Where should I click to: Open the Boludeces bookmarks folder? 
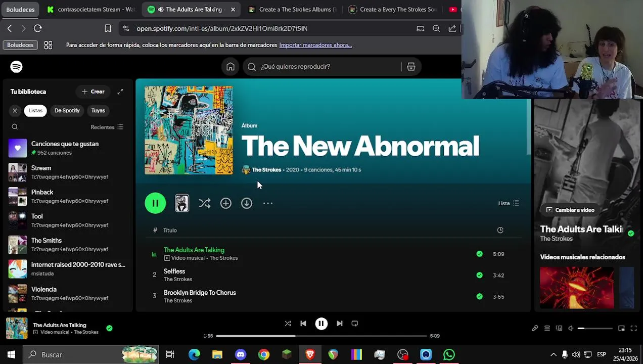(x=20, y=45)
